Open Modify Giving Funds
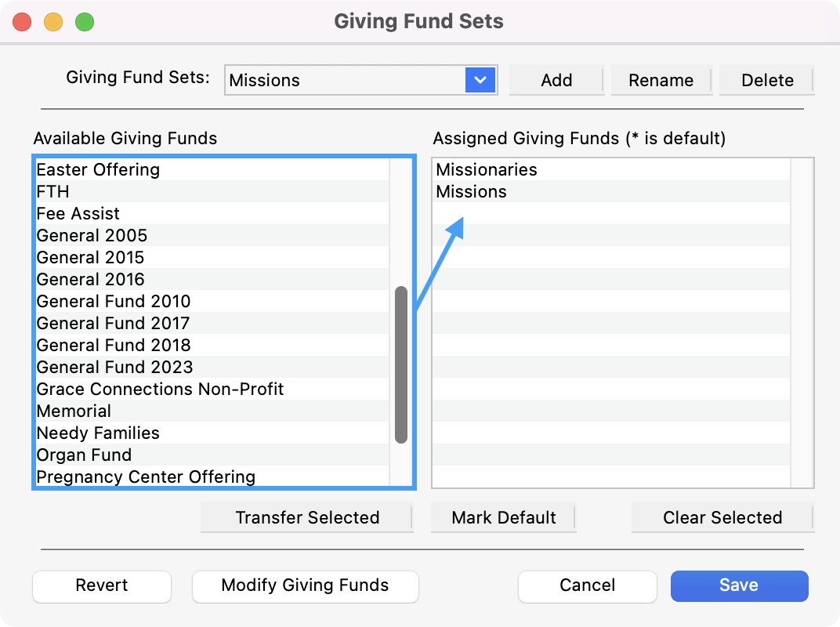This screenshot has width=840, height=627. [x=305, y=585]
